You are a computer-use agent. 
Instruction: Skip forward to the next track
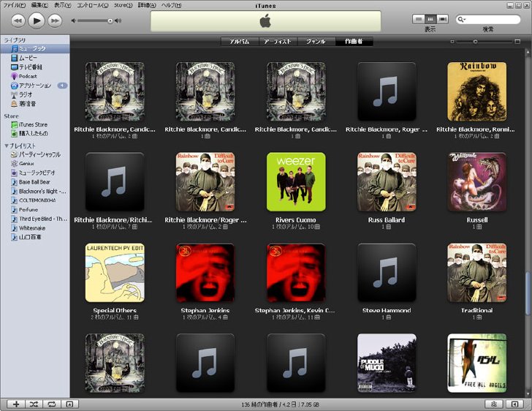click(55, 20)
